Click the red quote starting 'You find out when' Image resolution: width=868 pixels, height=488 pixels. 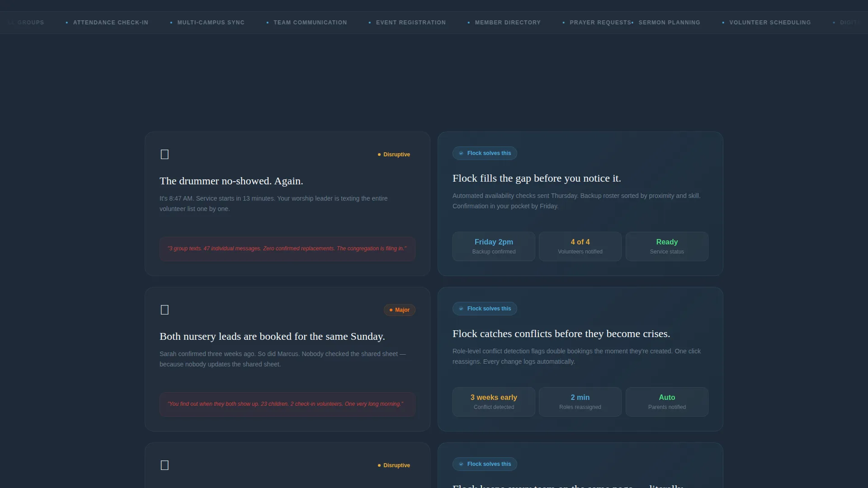point(288,404)
